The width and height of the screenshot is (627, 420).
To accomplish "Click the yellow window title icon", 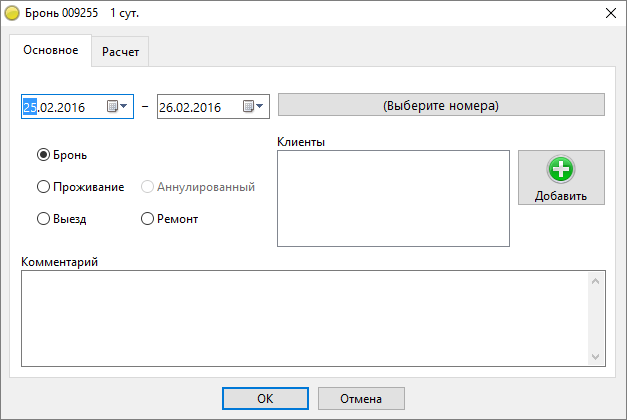I will [13, 13].
